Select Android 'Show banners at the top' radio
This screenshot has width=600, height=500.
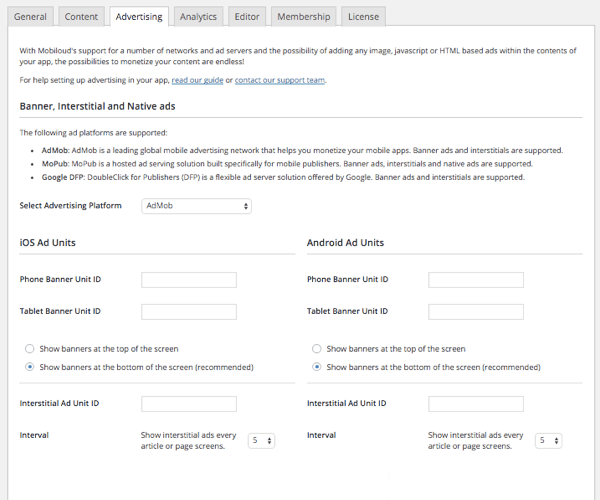(316, 349)
